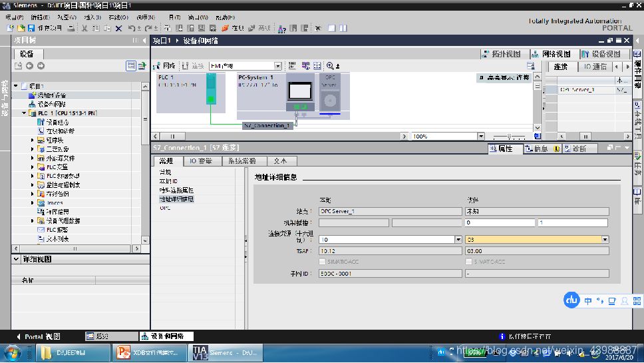Open the 100% zoom level dropdown

point(481,137)
